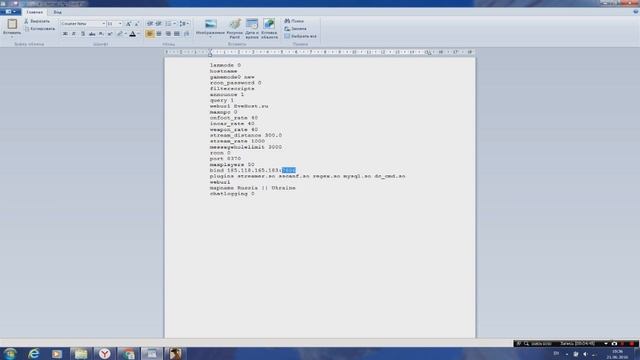Click the 'mapname Russia || Ukraine' line
Viewport: 640px width, 360px height.
point(253,188)
